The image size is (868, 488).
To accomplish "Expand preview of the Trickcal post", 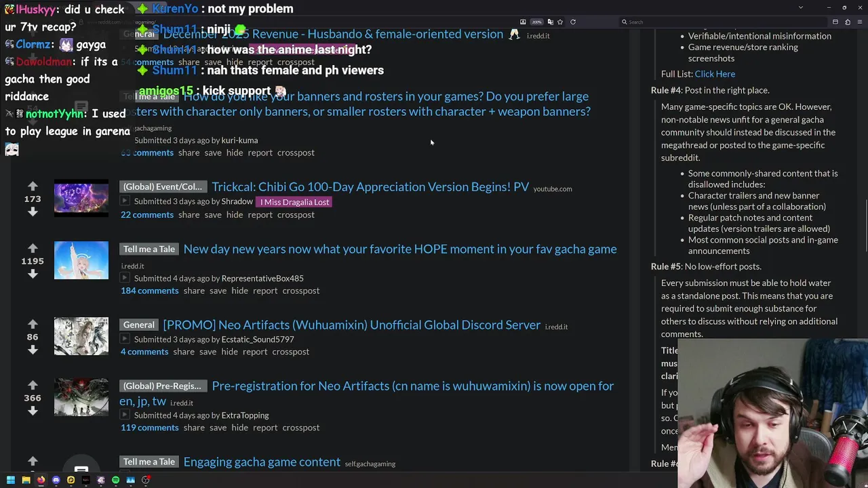I will [125, 201].
